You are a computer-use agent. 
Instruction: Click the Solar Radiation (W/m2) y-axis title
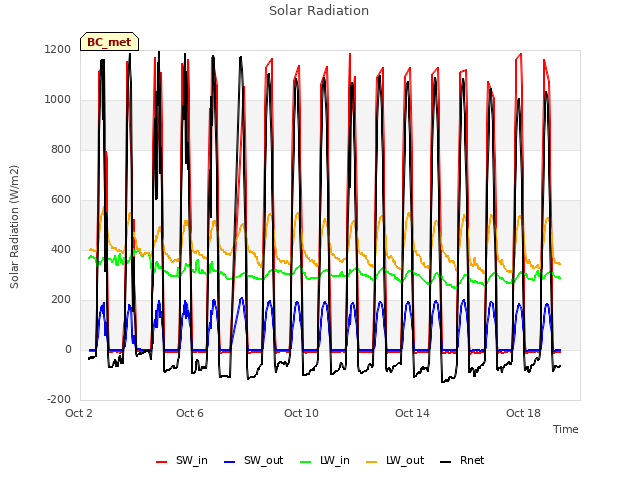(x=14, y=227)
